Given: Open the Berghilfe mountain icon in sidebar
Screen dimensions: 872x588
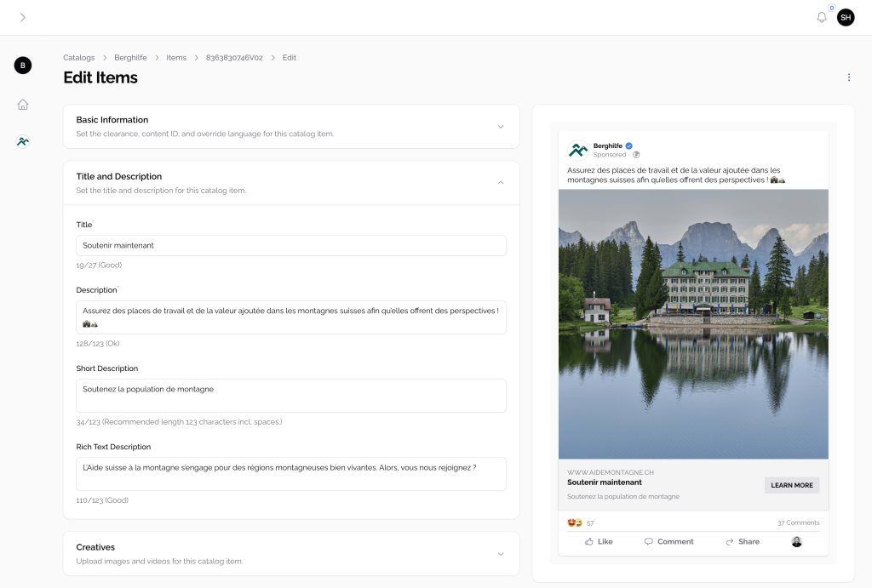Looking at the screenshot, I should click(23, 142).
